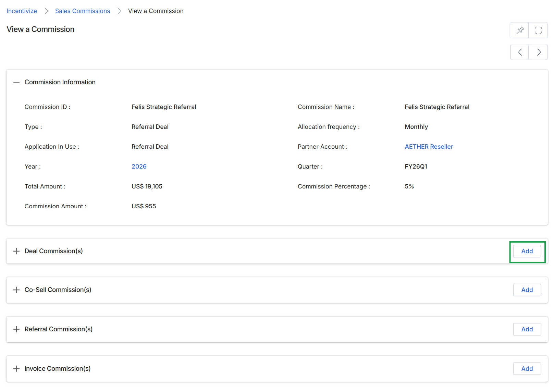Click the Total Amount value US$ 19,105
The height and width of the screenshot is (392, 554).
[147, 186]
